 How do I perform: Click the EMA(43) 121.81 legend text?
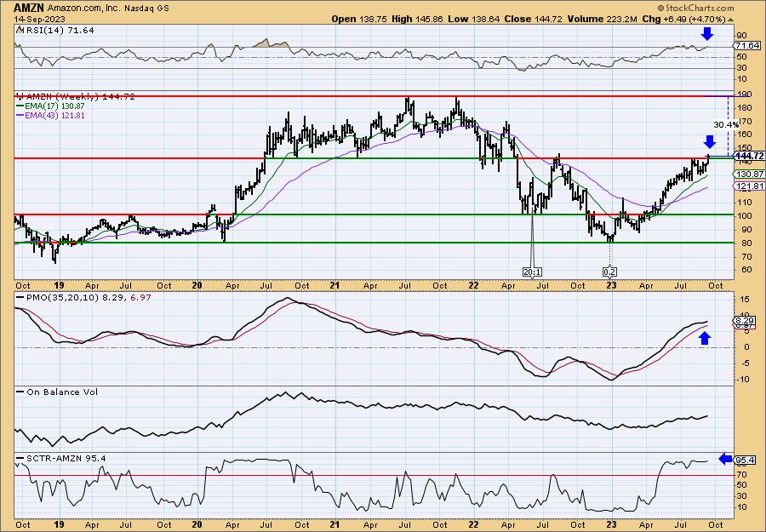coord(54,116)
